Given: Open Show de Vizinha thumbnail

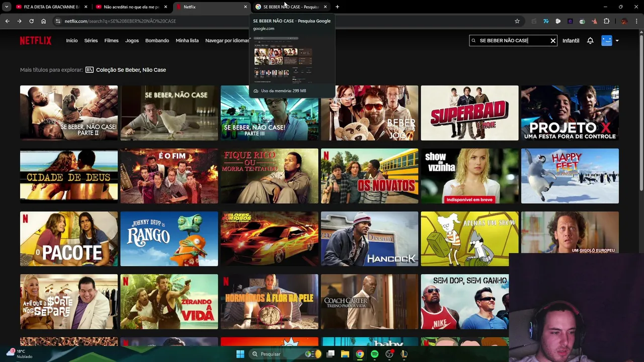Looking at the screenshot, I should 469,176.
